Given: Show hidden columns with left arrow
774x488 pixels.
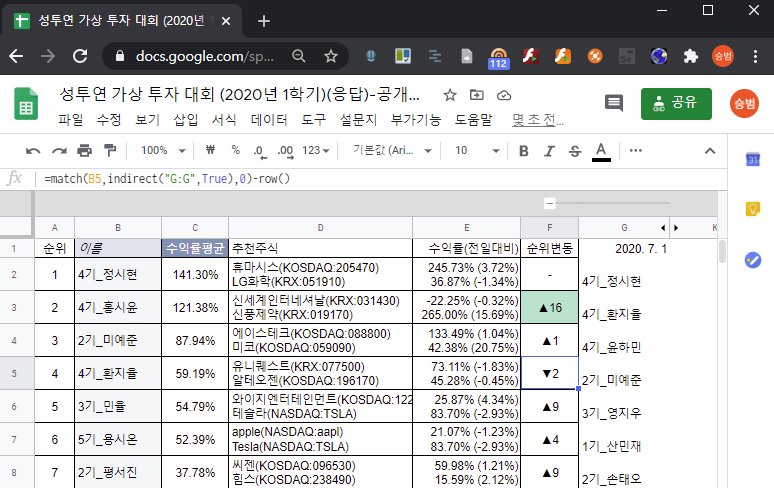Looking at the screenshot, I should click(x=663, y=228).
